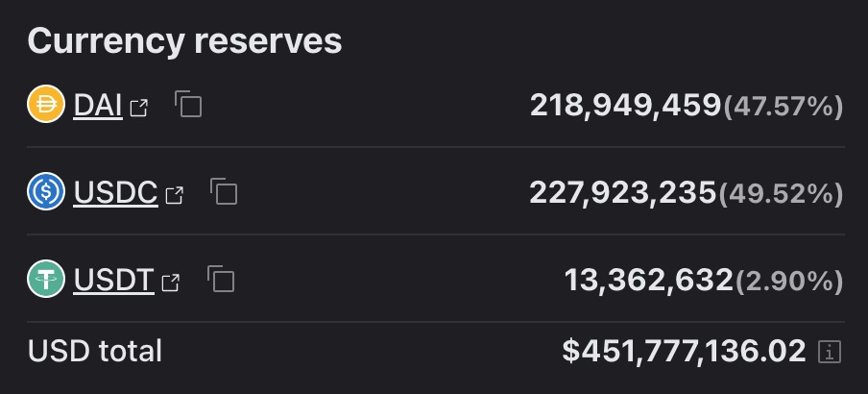Image resolution: width=868 pixels, height=394 pixels.
Task: Click the DAI 47.57% share label
Action: pyautogui.click(x=783, y=107)
